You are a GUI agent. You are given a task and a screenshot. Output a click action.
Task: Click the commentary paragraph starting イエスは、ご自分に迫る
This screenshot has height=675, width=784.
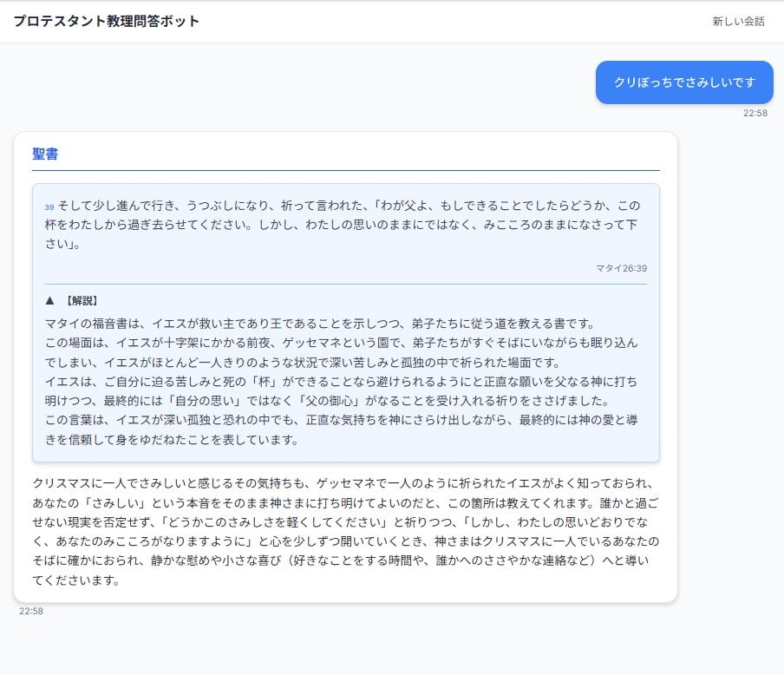(x=345, y=391)
